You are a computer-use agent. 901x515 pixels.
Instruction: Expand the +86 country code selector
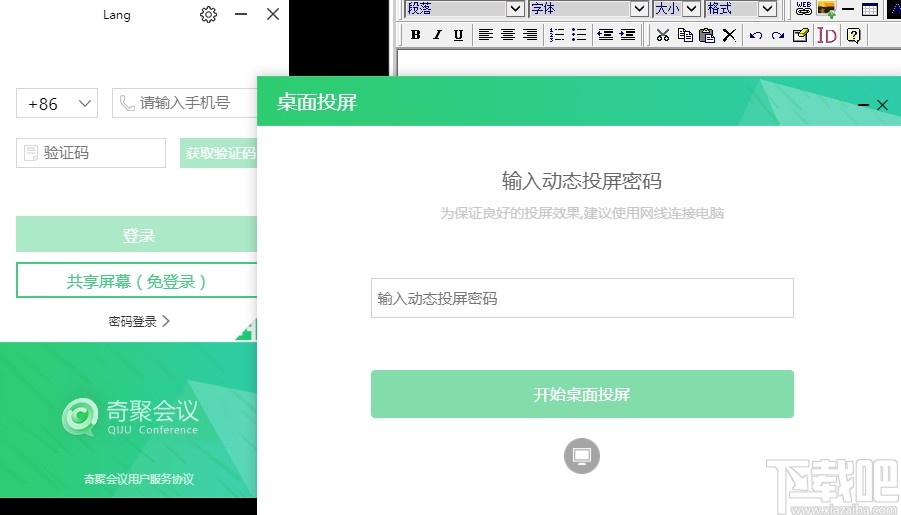57,103
